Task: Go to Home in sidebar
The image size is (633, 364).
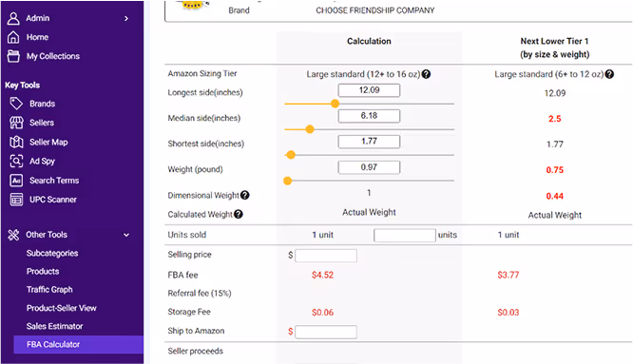Action: [x=38, y=37]
